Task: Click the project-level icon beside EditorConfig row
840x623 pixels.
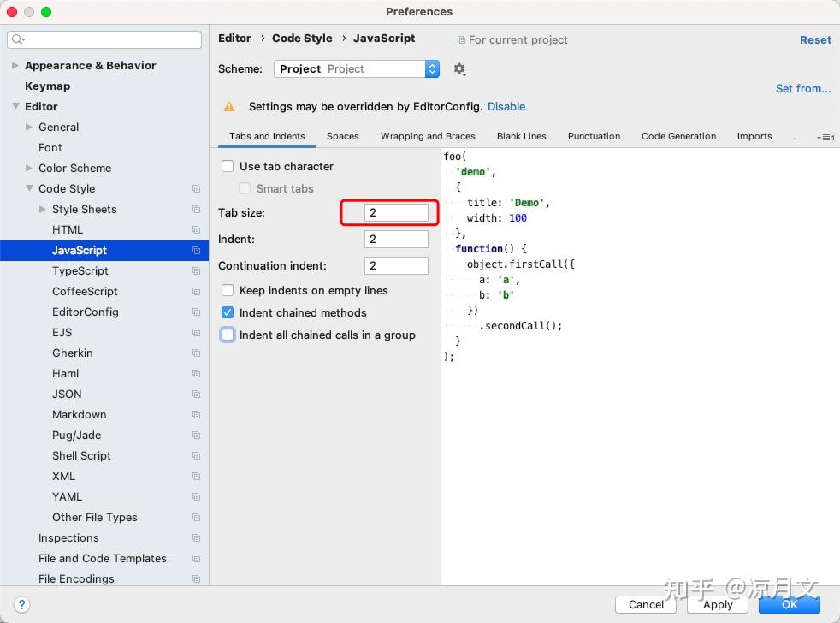Action: tap(196, 312)
